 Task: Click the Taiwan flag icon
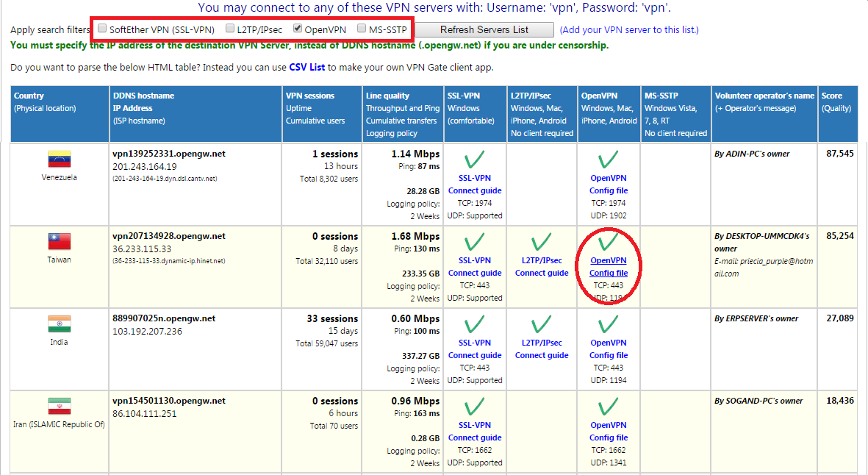pyautogui.click(x=60, y=241)
